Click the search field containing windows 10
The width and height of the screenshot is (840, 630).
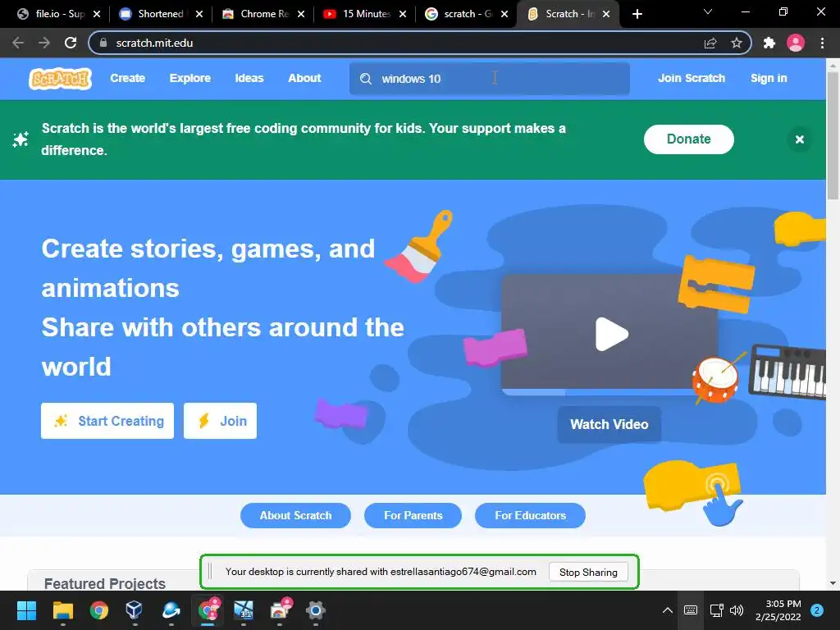[x=489, y=79]
